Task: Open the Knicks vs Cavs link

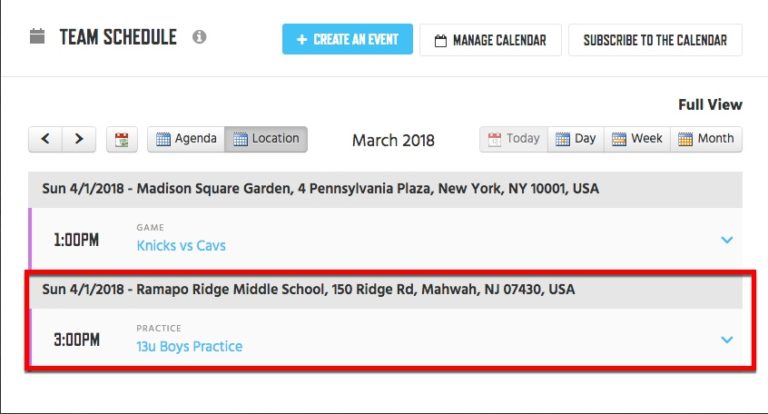Action: point(181,245)
